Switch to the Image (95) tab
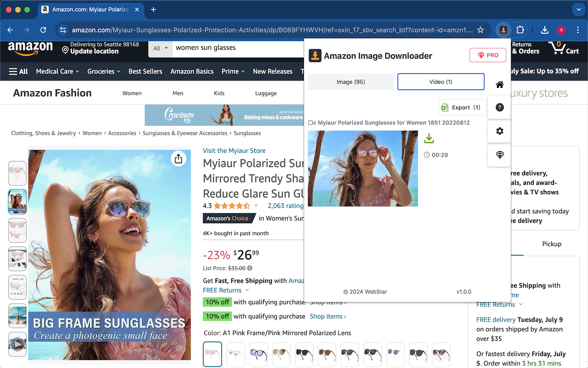The width and height of the screenshot is (588, 368). click(x=351, y=82)
